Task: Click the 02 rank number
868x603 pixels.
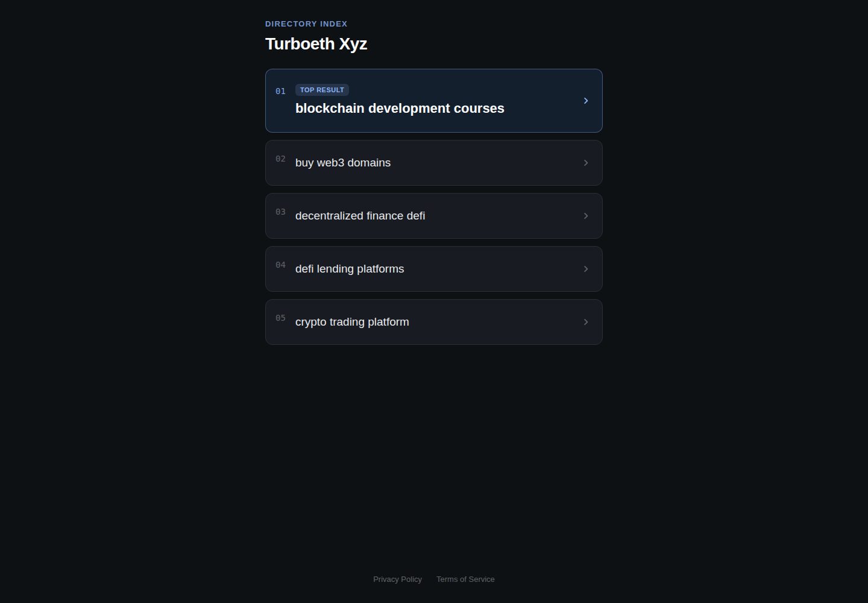Action: click(280, 159)
